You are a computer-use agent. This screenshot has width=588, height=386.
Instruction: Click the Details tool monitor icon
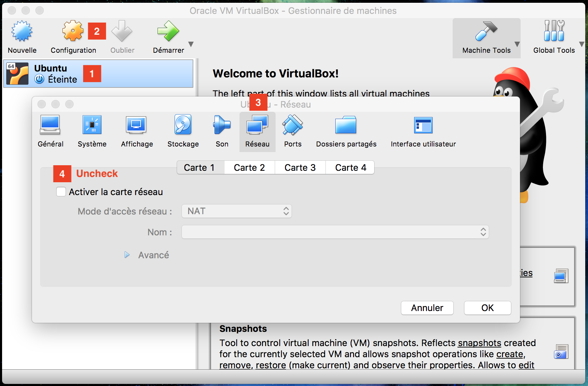point(561,276)
